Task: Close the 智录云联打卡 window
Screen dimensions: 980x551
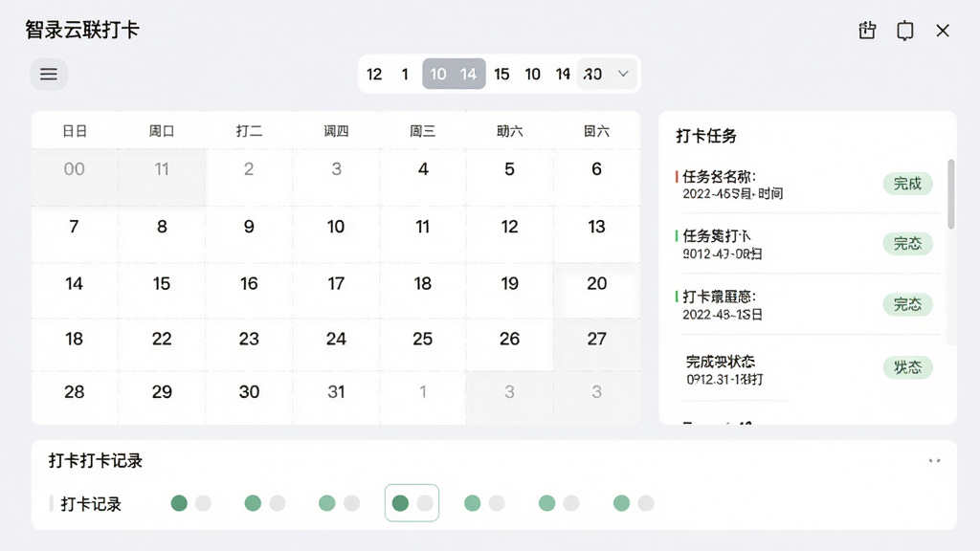Action: [943, 31]
